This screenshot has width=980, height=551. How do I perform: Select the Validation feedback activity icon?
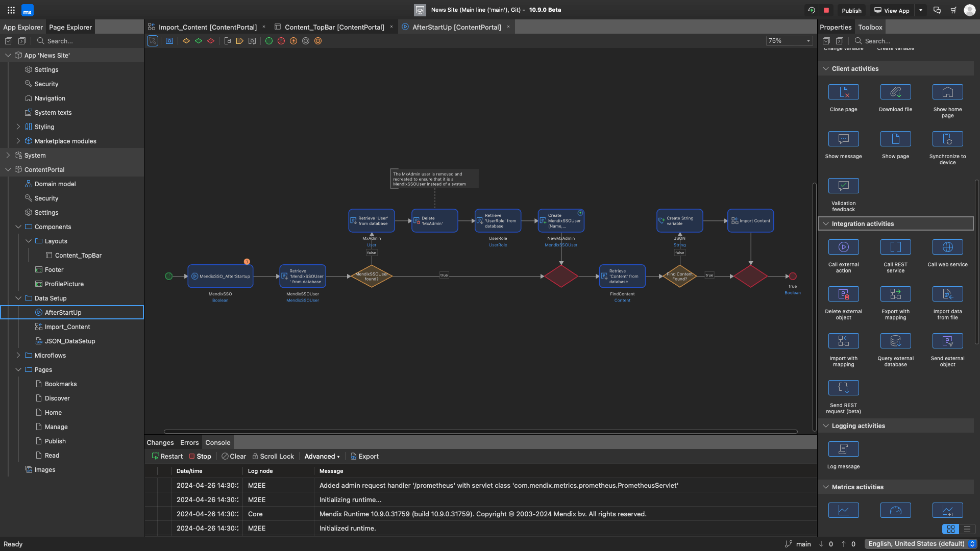point(844,186)
